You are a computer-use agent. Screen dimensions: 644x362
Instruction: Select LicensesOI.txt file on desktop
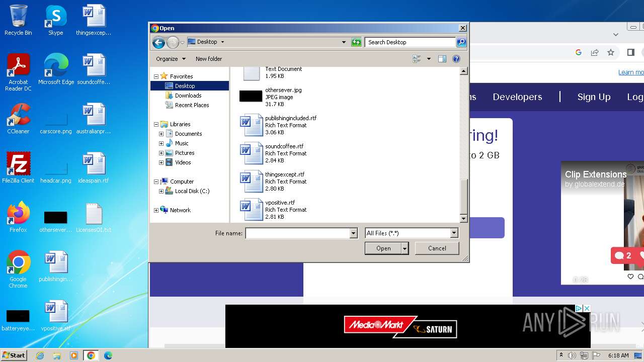[94, 217]
